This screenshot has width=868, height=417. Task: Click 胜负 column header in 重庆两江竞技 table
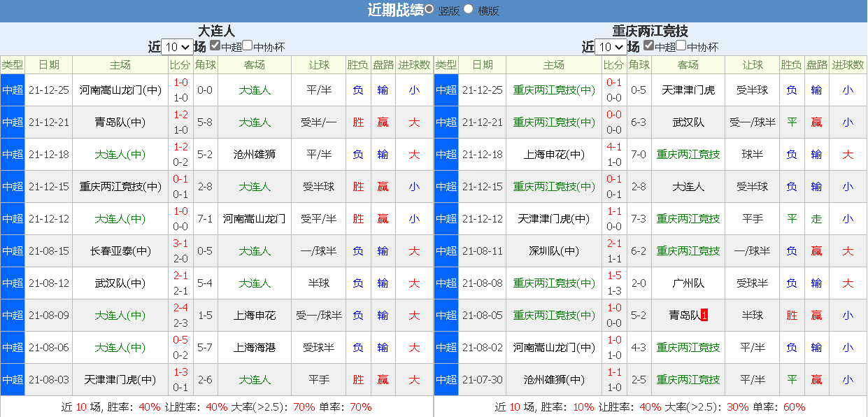792,65
